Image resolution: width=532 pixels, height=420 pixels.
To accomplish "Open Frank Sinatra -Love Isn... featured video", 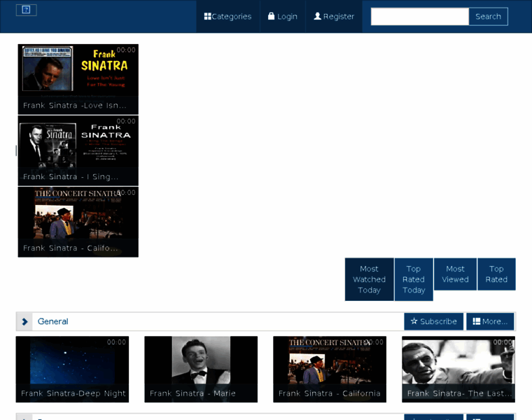I will [x=78, y=79].
